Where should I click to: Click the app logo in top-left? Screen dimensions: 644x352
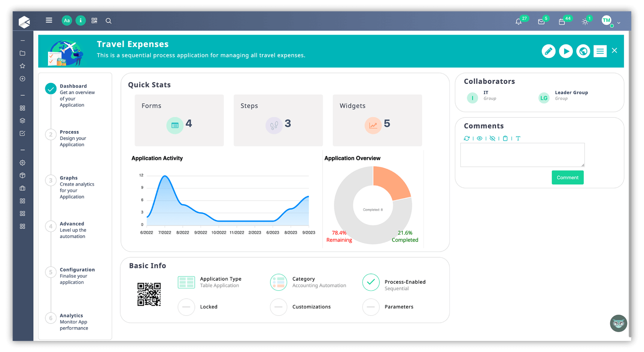click(x=24, y=22)
